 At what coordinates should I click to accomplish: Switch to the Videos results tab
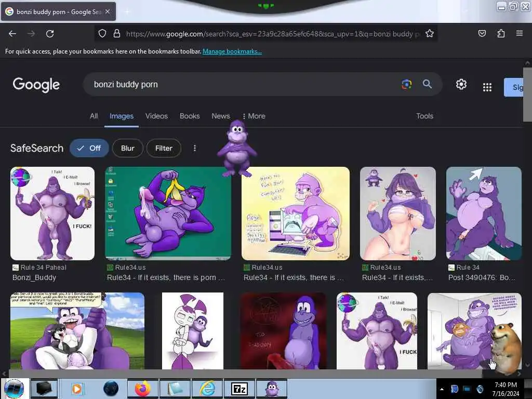(x=156, y=116)
